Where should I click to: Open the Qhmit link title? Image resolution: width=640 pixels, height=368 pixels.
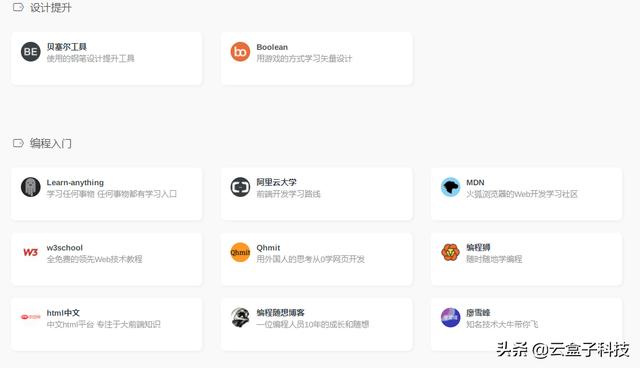pyautogui.click(x=268, y=248)
